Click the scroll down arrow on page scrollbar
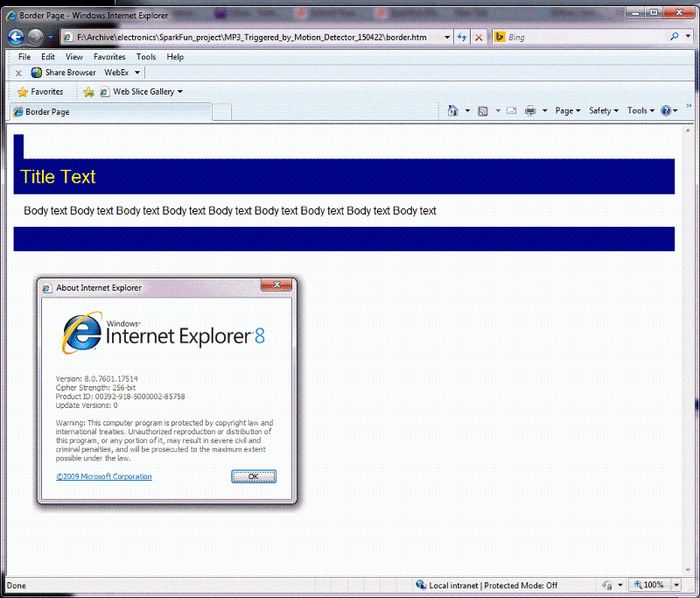700x598 pixels. coord(688,570)
